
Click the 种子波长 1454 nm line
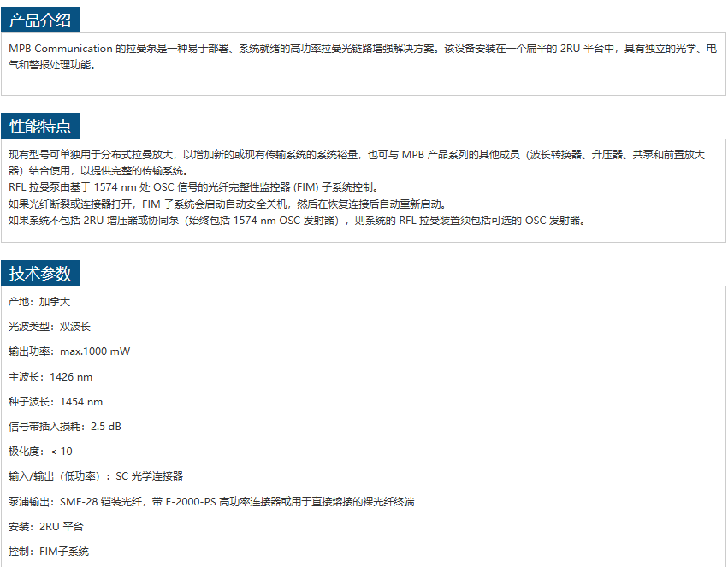[x=56, y=401]
